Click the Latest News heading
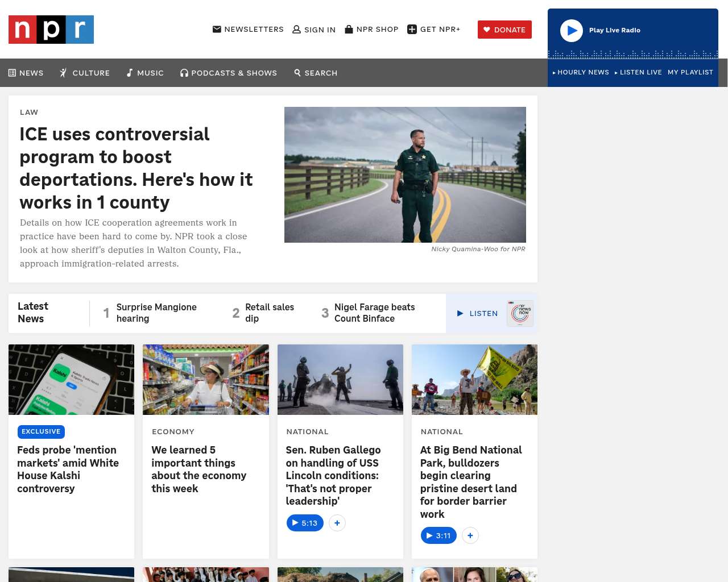The height and width of the screenshot is (582, 728). click(x=33, y=313)
